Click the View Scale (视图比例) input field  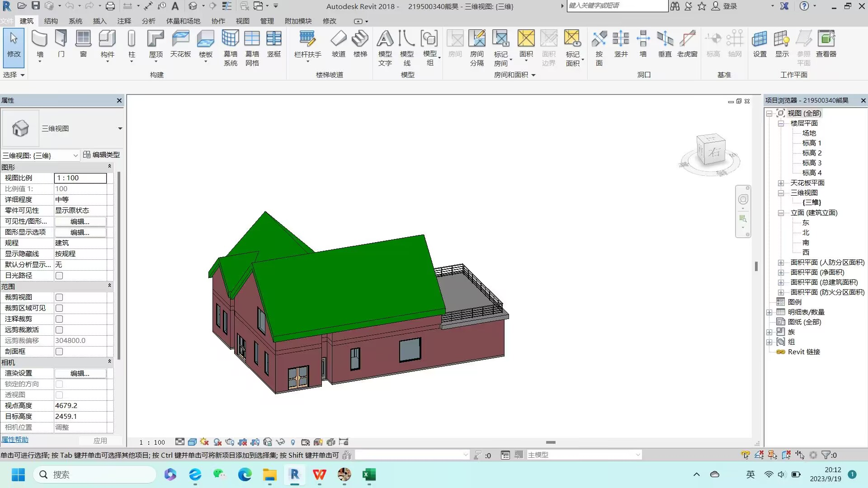pos(80,178)
